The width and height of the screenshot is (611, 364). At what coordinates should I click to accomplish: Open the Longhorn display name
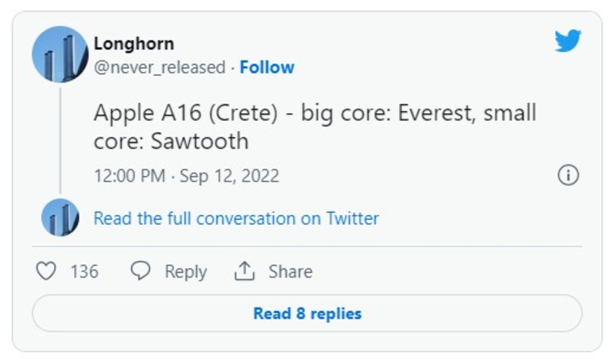pyautogui.click(x=134, y=44)
